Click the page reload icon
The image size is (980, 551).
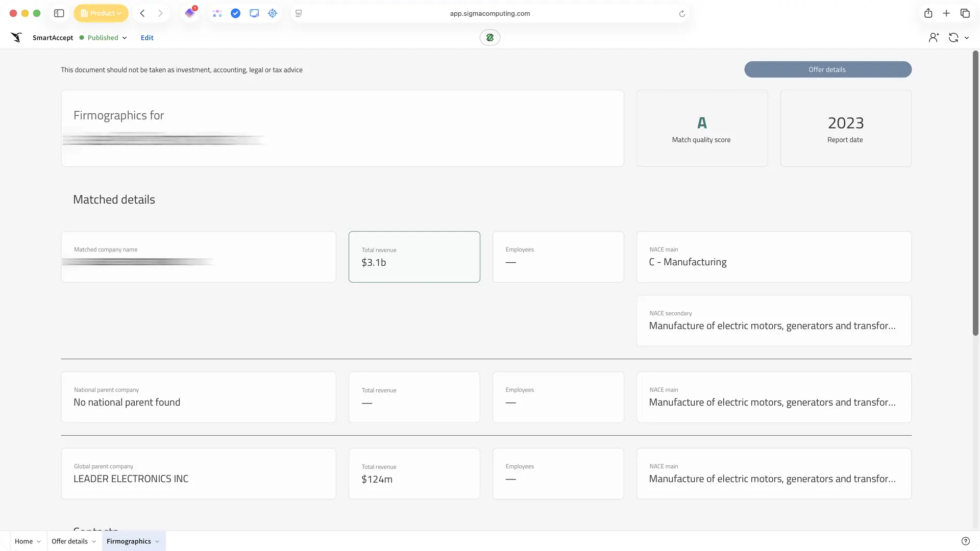[682, 14]
